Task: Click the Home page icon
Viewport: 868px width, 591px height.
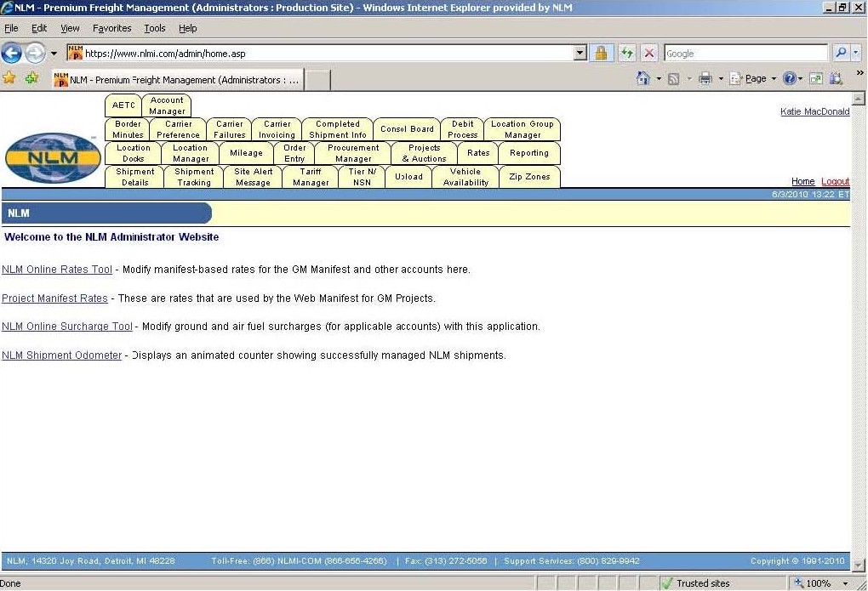Action: 642,78
